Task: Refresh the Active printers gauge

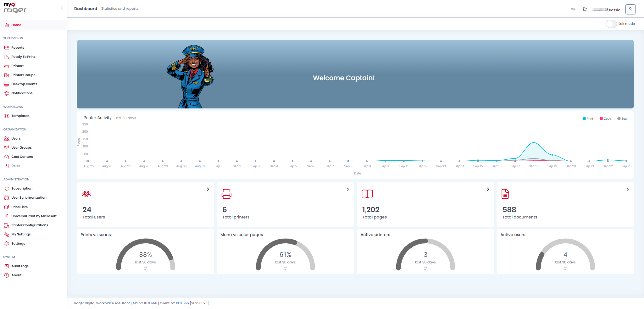Action: 425,268
